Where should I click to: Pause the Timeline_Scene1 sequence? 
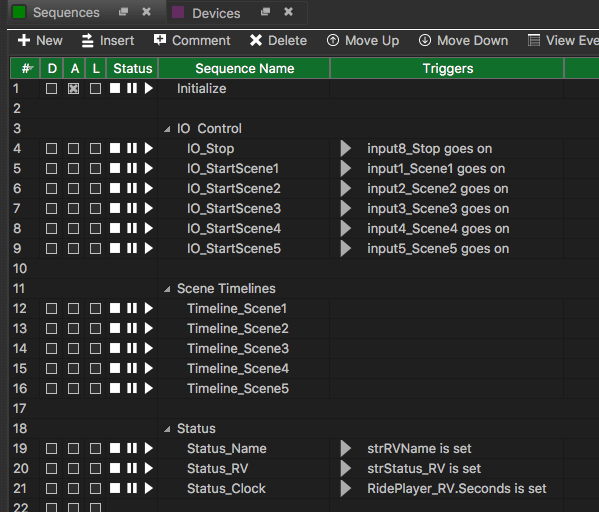tap(132, 308)
